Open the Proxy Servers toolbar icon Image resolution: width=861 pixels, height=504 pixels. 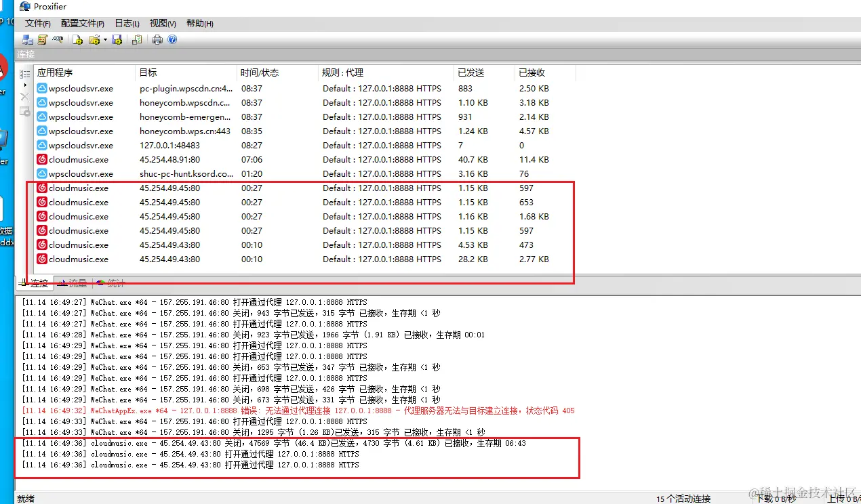[x=28, y=40]
